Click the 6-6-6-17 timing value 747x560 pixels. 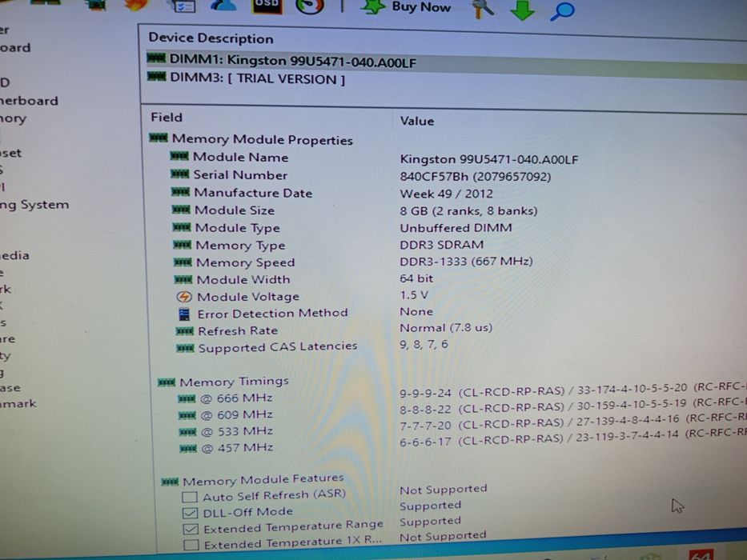point(425,442)
